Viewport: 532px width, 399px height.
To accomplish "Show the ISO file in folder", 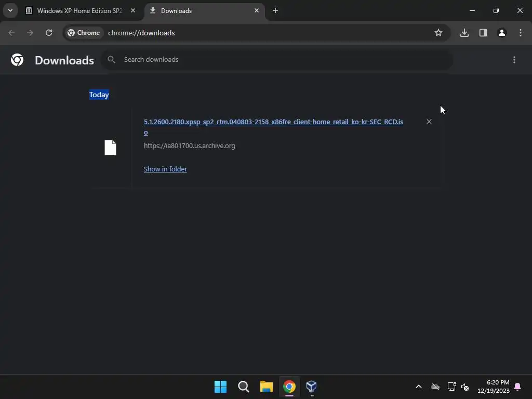I will [165, 169].
